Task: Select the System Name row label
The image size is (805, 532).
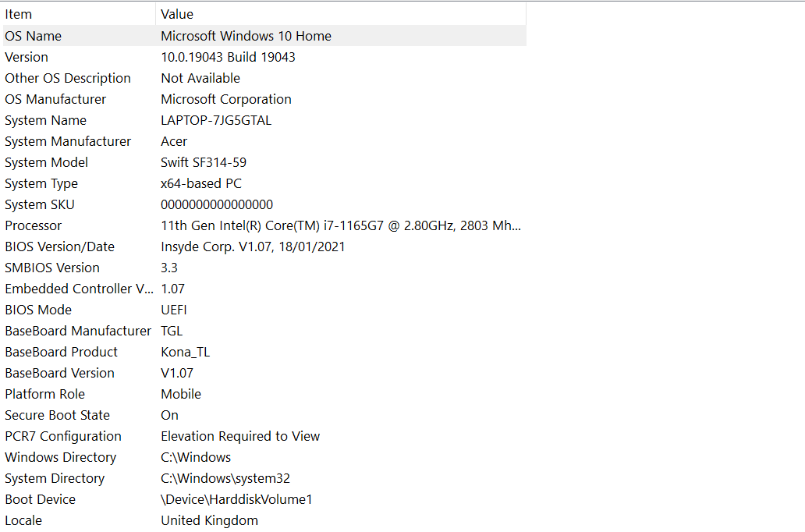Action: 46,120
